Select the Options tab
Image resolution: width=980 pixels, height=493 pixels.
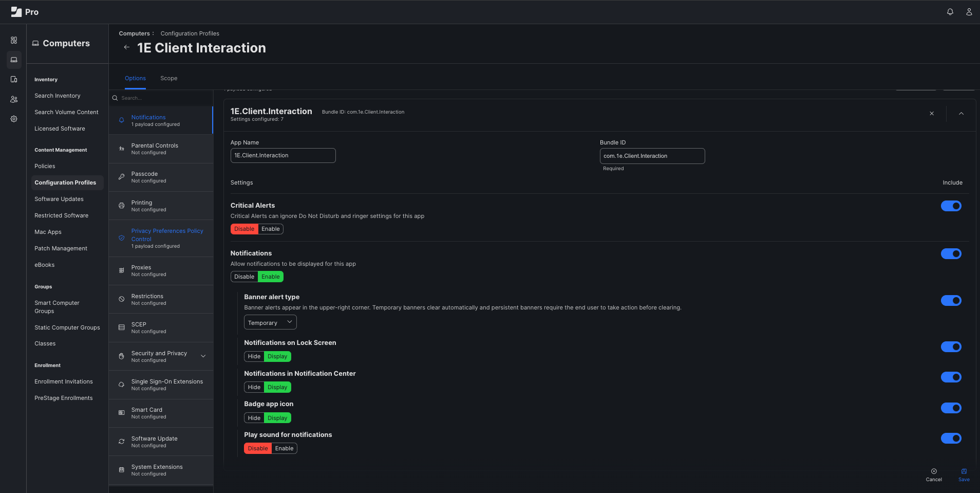(135, 78)
